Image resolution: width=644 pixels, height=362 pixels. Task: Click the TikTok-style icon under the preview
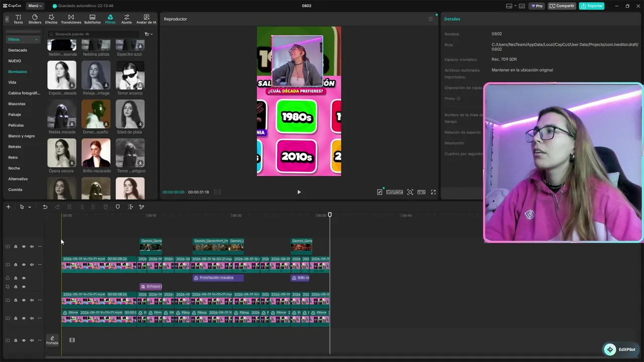pyautogui.click(x=380, y=192)
